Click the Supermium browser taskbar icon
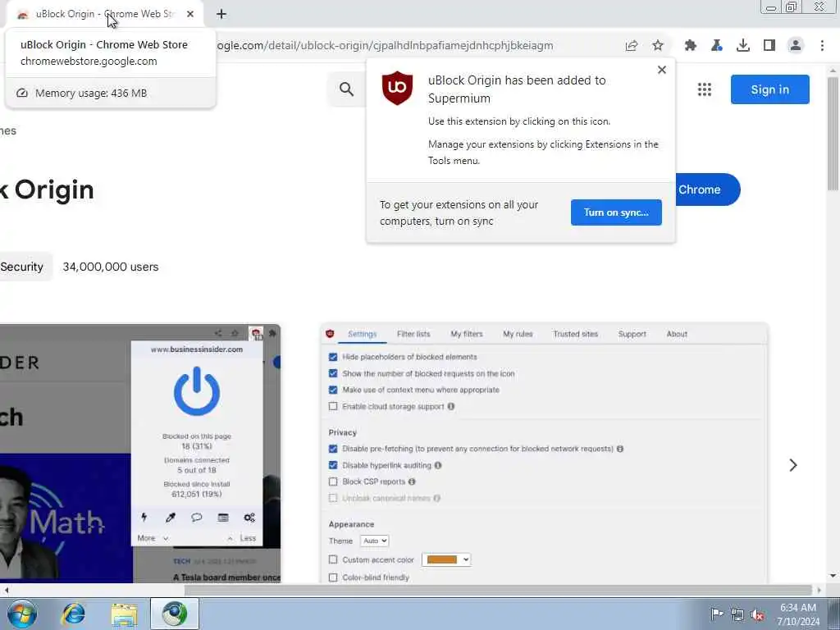Image resolution: width=840 pixels, height=630 pixels. click(175, 614)
